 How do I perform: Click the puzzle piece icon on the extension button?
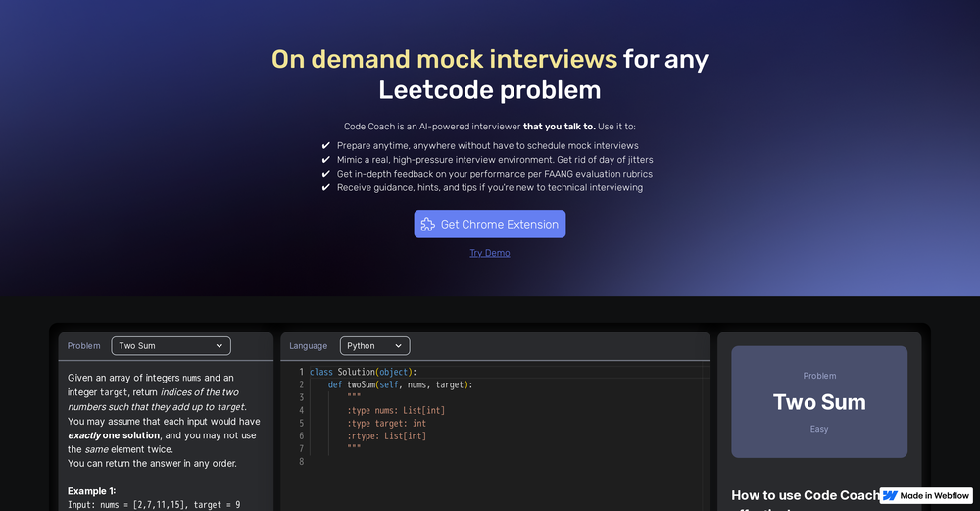pyautogui.click(x=428, y=225)
